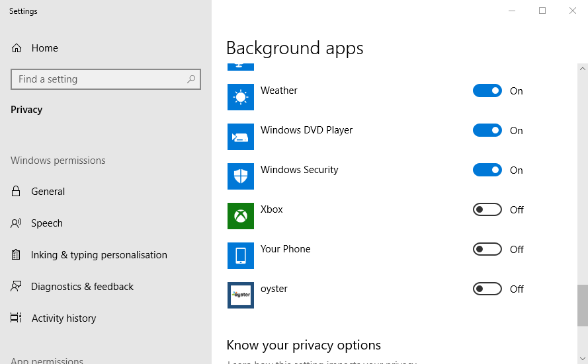588x364 pixels.
Task: Open Inking & typing personalisation
Action: (99, 255)
